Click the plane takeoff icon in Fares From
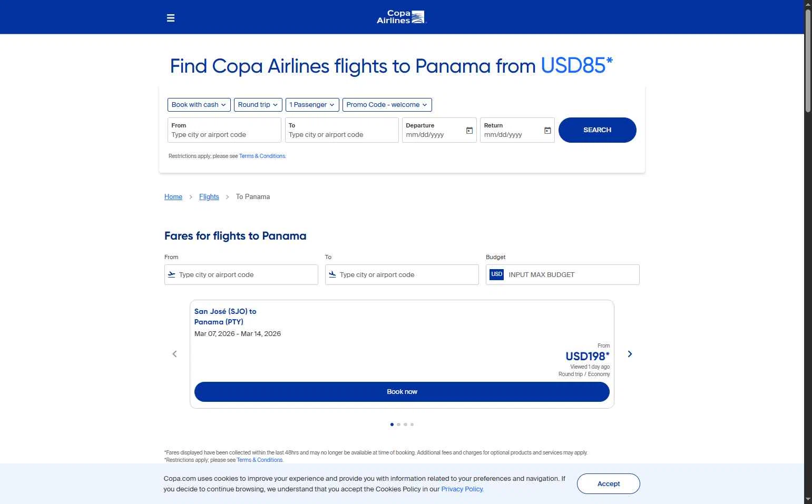Screen dimensions: 812x504 coord(172,274)
